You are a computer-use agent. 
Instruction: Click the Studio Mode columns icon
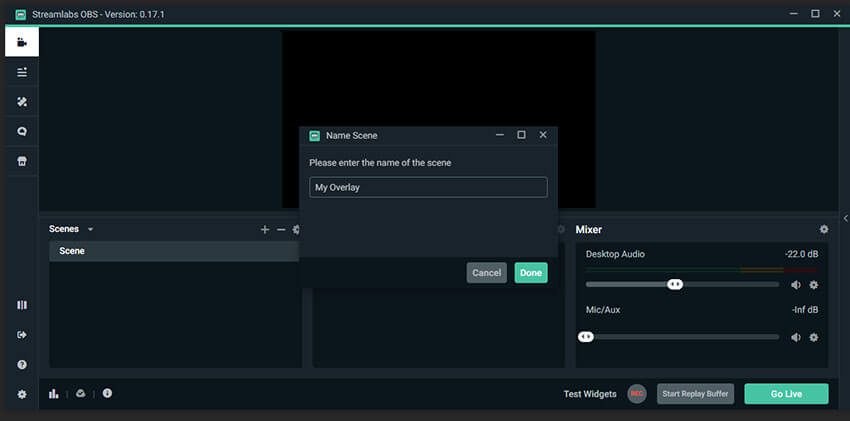point(21,305)
